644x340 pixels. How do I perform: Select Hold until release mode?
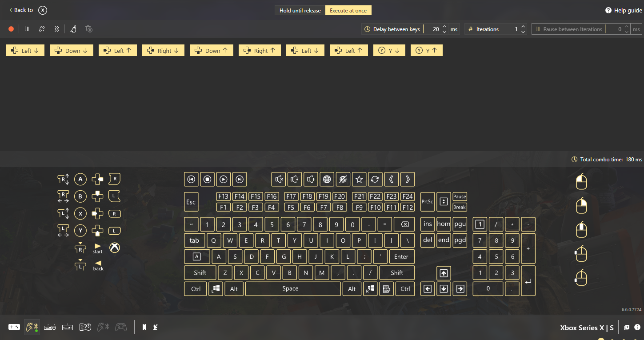coord(300,10)
